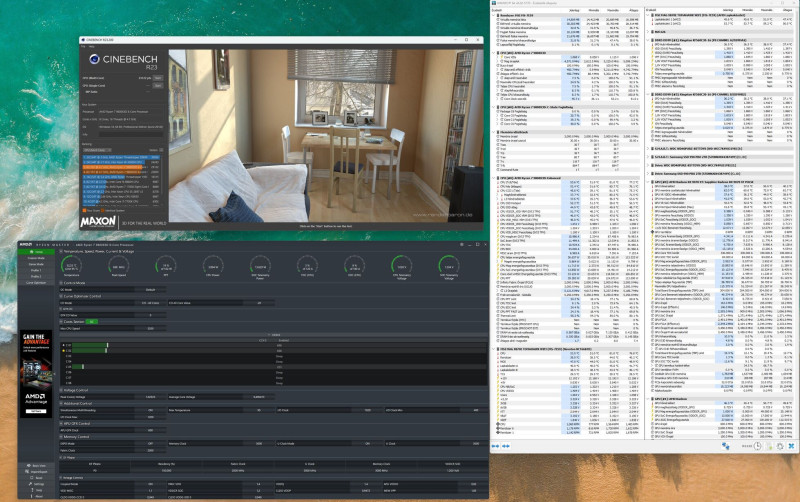Click the Jelenlegi column header in HWiNFO left pane

click(574, 10)
